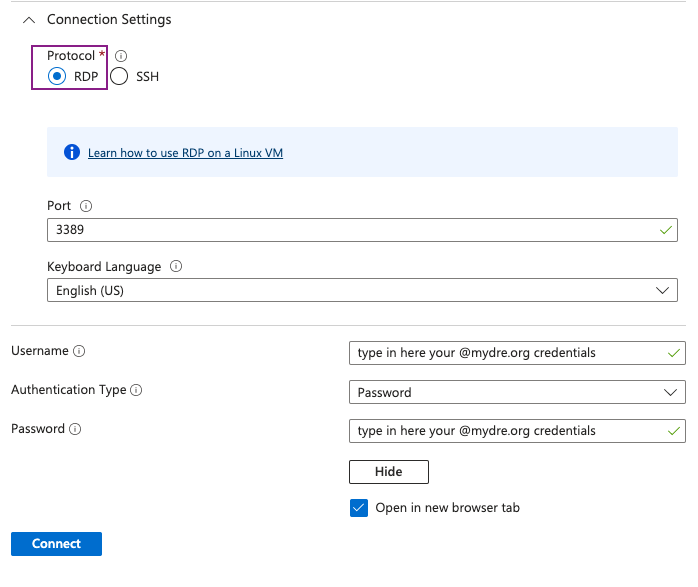The width and height of the screenshot is (698, 587).
Task: Click the blue info icon in the banner
Action: (71, 153)
